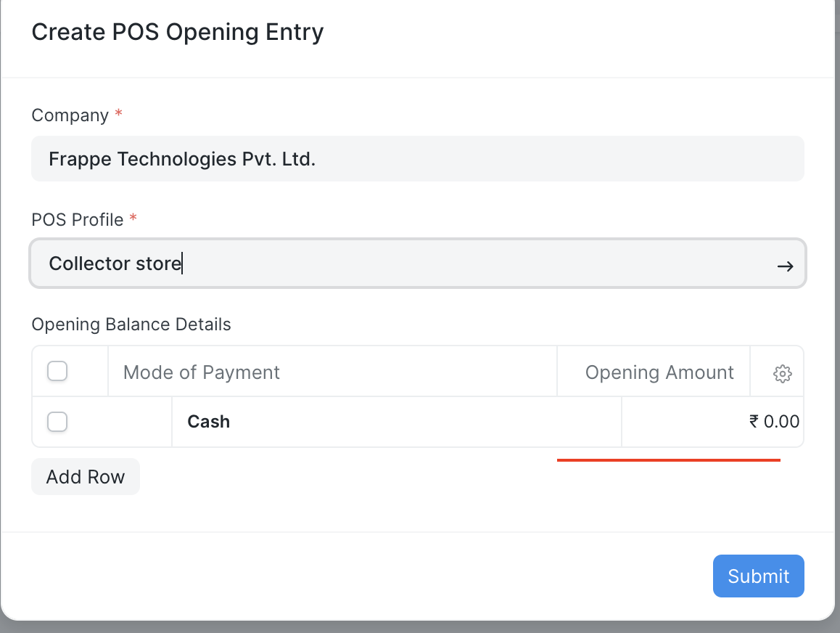Viewport: 840px width, 633px height.
Task: Click the Opening Balance Details section label
Action: (131, 324)
